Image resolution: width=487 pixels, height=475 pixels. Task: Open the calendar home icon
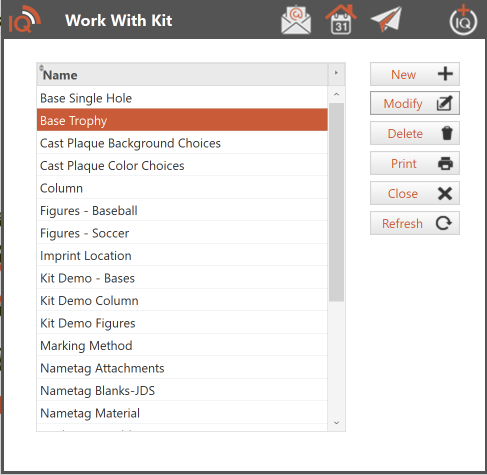[x=341, y=20]
